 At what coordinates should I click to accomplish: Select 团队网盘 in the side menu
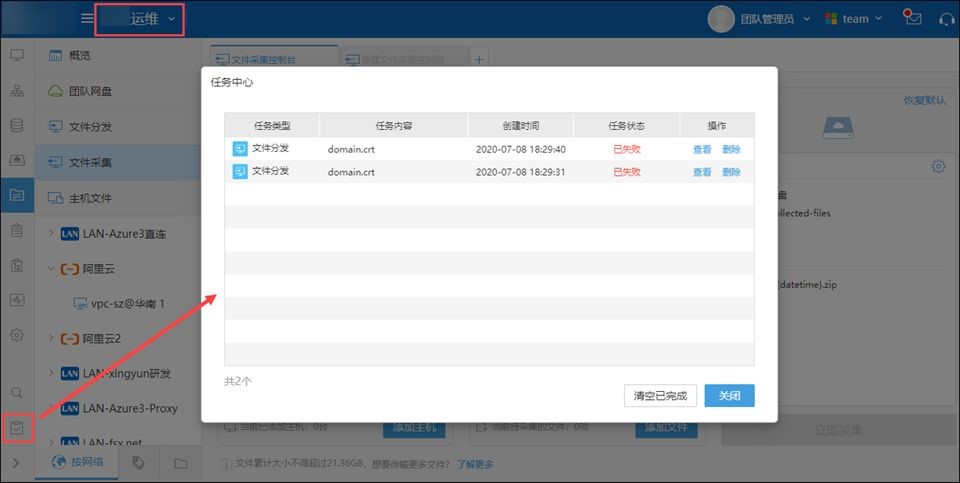tap(90, 91)
